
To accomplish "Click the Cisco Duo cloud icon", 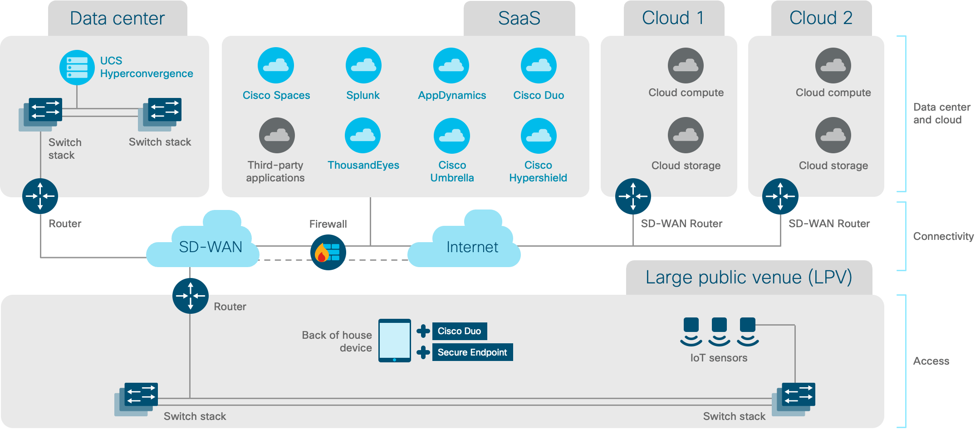I will (x=539, y=65).
